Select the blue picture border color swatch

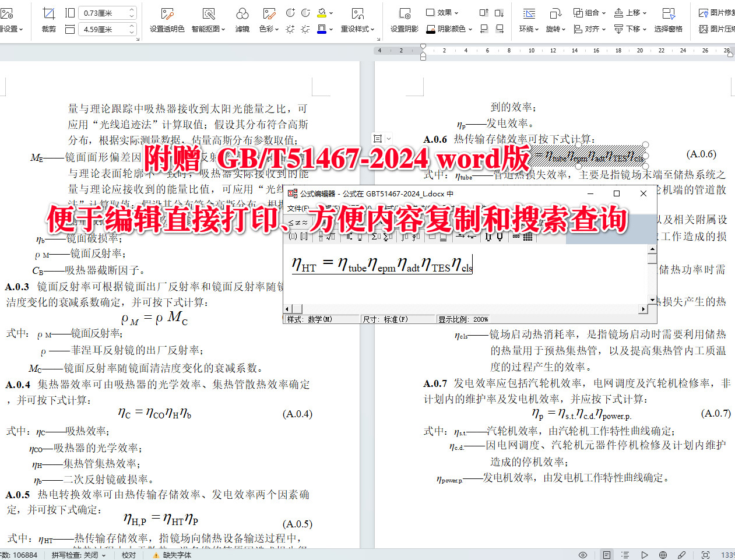[x=322, y=29]
